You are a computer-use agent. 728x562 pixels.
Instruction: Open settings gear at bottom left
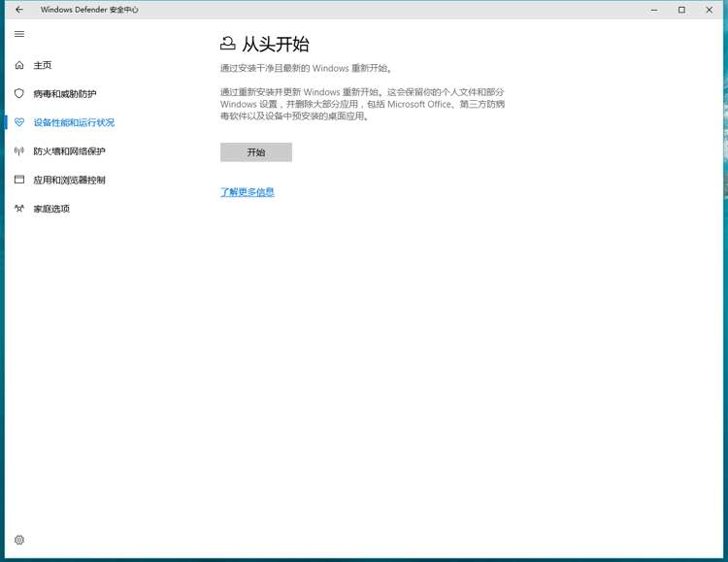(x=19, y=540)
